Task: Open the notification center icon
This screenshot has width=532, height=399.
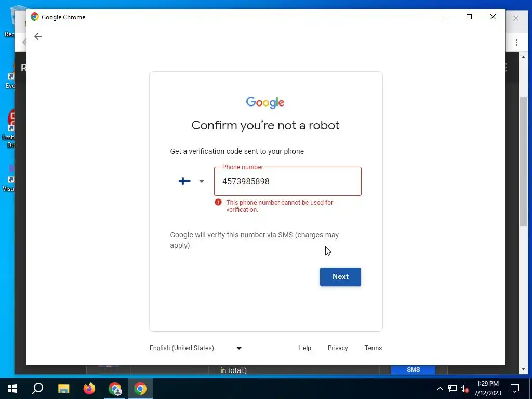Action: pyautogui.click(x=515, y=389)
